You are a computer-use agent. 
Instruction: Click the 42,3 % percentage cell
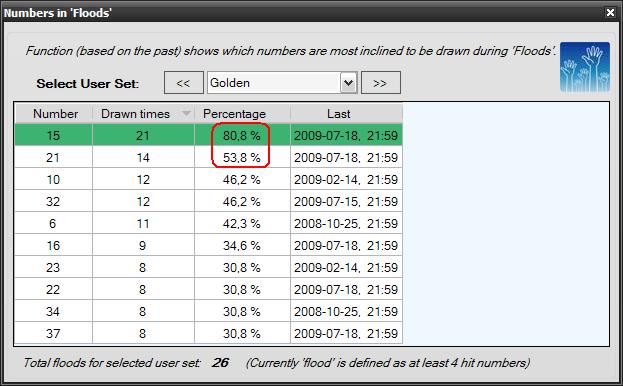tap(242, 224)
